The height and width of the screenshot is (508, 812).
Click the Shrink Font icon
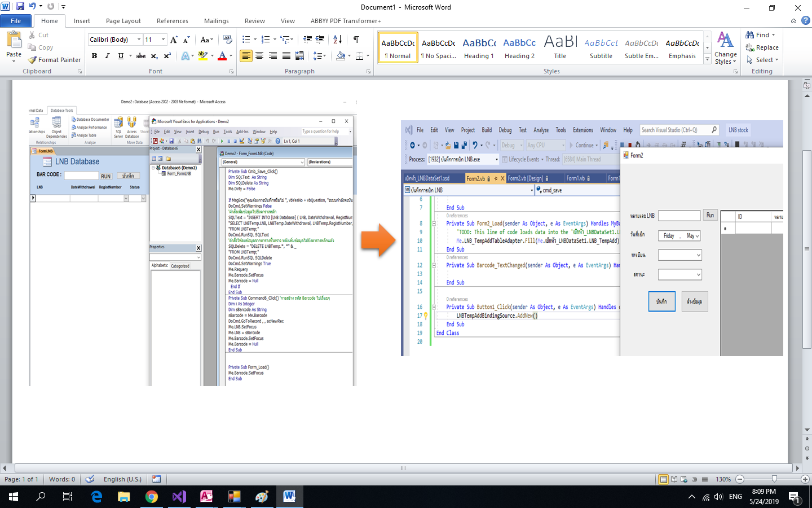tap(187, 40)
